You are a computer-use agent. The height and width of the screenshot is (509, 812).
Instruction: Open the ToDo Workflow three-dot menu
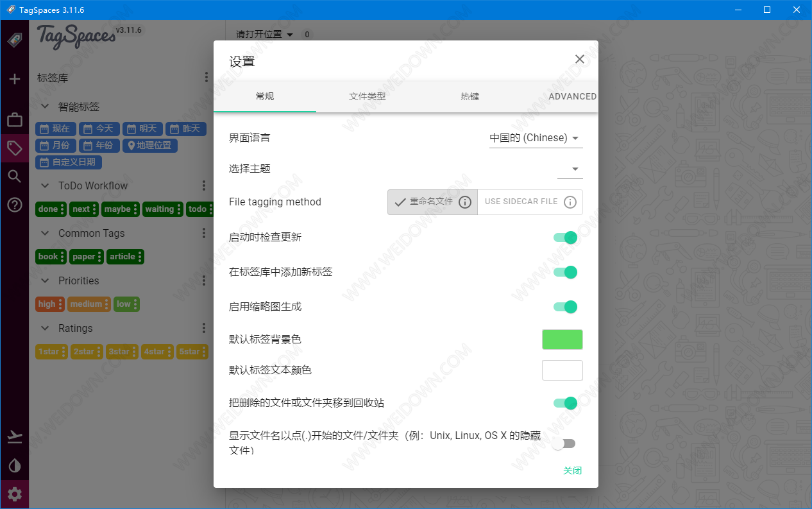(x=204, y=185)
